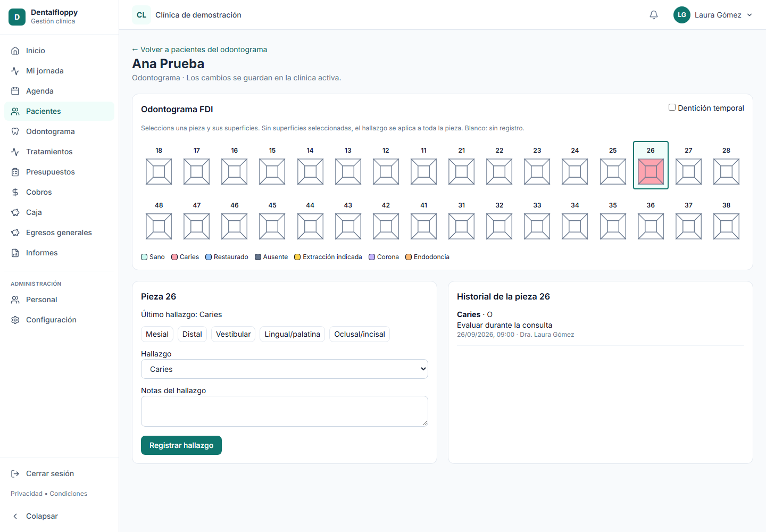Image resolution: width=766 pixels, height=532 pixels.
Task: Toggle the Distal surface
Action: [x=192, y=334]
